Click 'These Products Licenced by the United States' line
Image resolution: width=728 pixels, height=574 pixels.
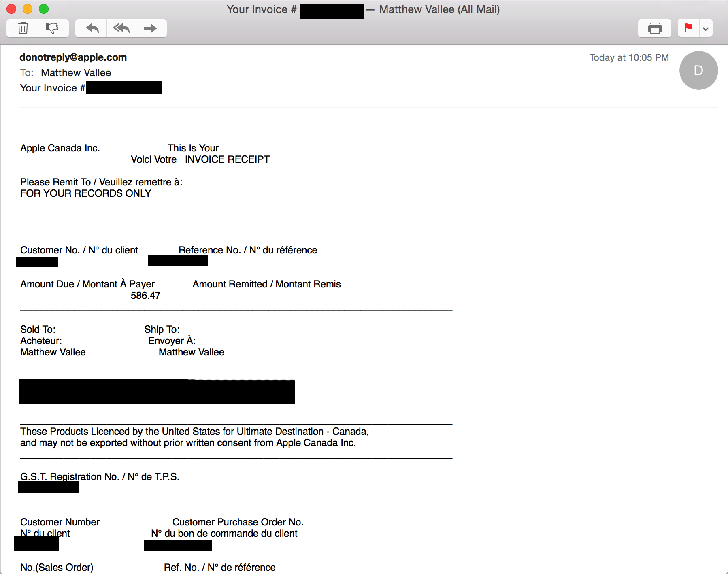[x=194, y=432]
